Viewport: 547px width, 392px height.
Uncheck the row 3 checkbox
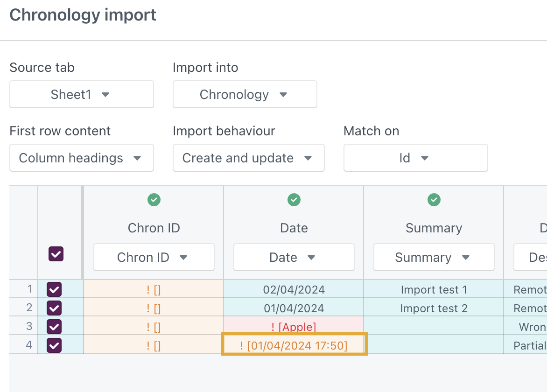[x=55, y=327]
